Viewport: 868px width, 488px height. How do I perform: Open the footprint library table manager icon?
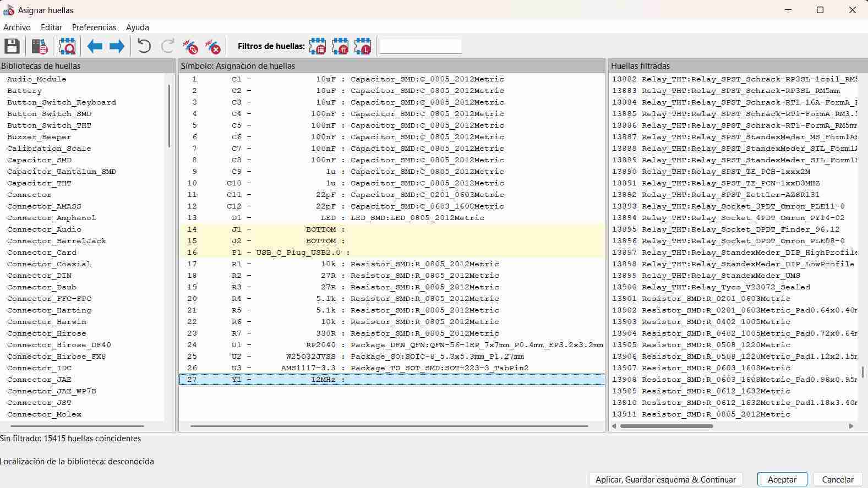tap(39, 46)
